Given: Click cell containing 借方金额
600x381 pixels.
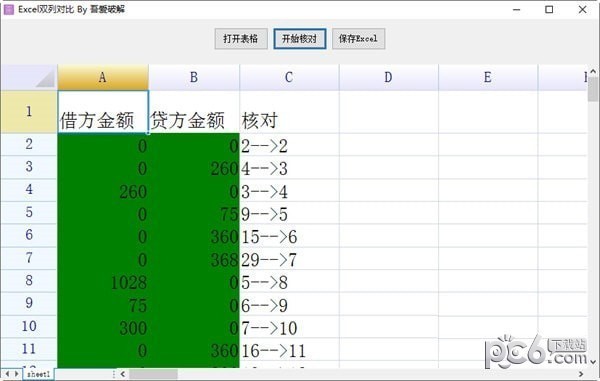Looking at the screenshot, I should [103, 112].
